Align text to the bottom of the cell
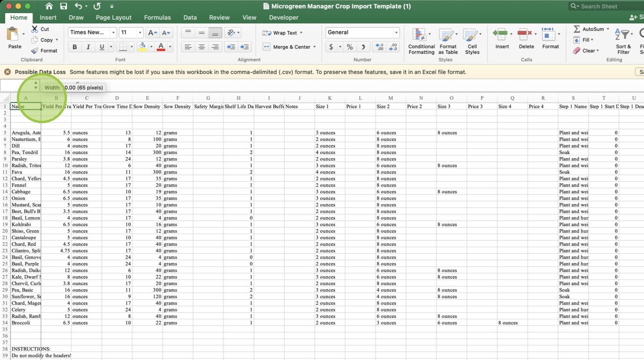644x360 pixels. click(215, 32)
